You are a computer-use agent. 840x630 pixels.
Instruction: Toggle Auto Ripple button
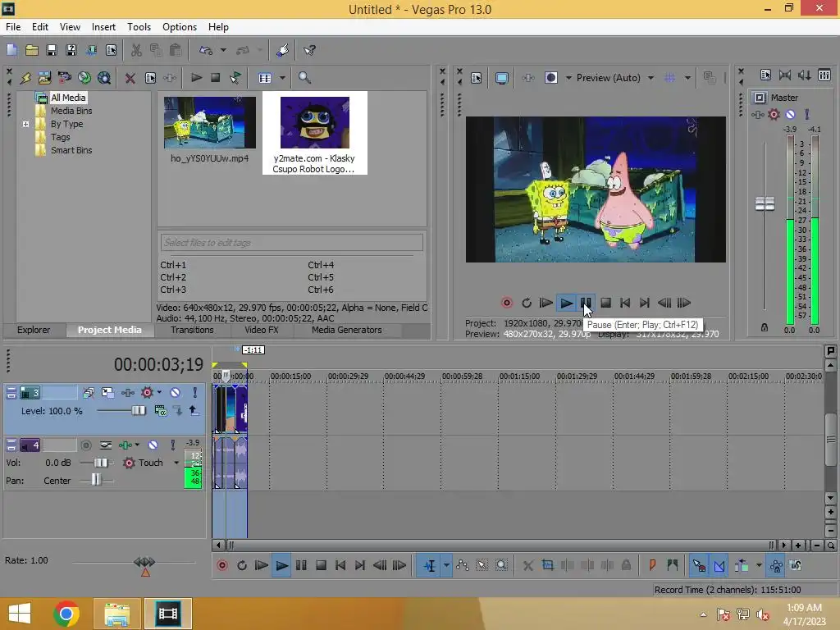tap(742, 565)
